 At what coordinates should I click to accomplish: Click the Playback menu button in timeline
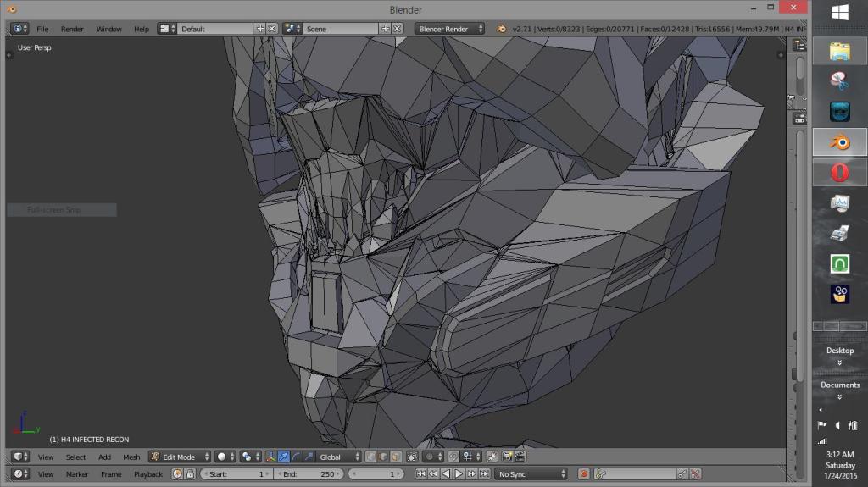pos(148,474)
